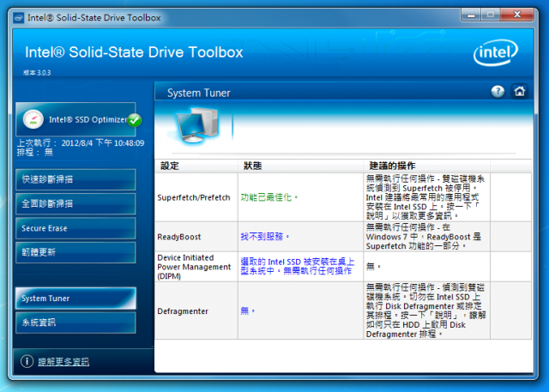The height and width of the screenshot is (392, 549).
Task: Start 快速診斷掃描 quick diagnostic scan
Action: 75,179
